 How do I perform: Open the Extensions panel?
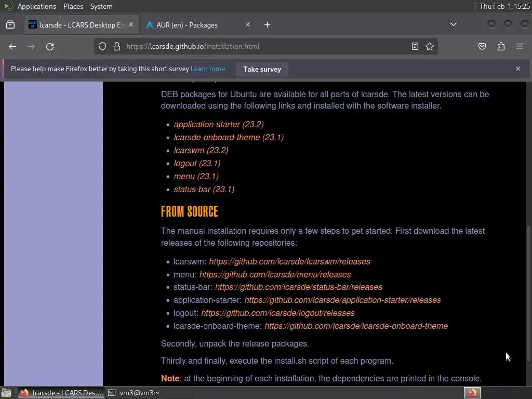[501, 46]
